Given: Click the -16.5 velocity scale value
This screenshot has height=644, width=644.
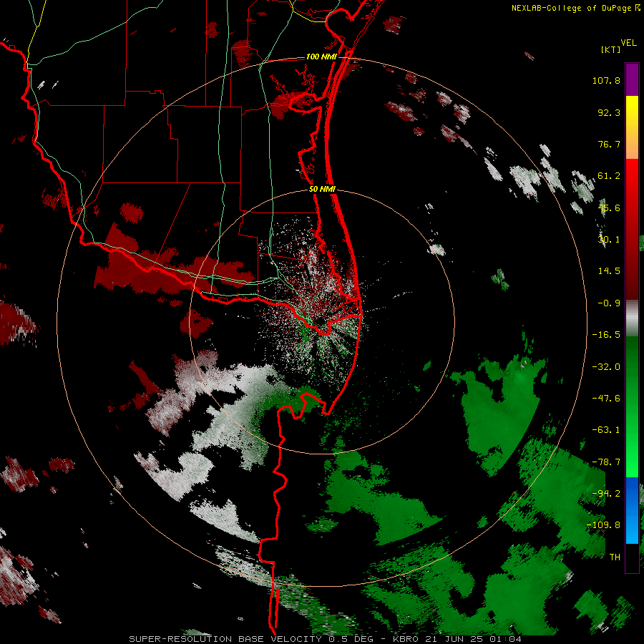Looking at the screenshot, I should click(x=606, y=335).
